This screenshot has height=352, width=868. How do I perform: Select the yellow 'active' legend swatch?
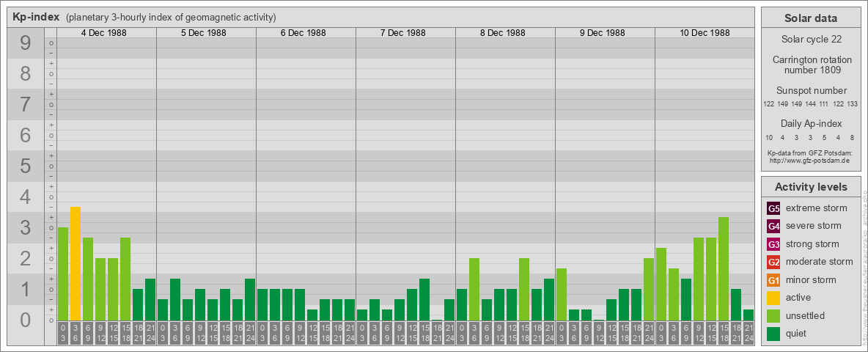point(773,298)
